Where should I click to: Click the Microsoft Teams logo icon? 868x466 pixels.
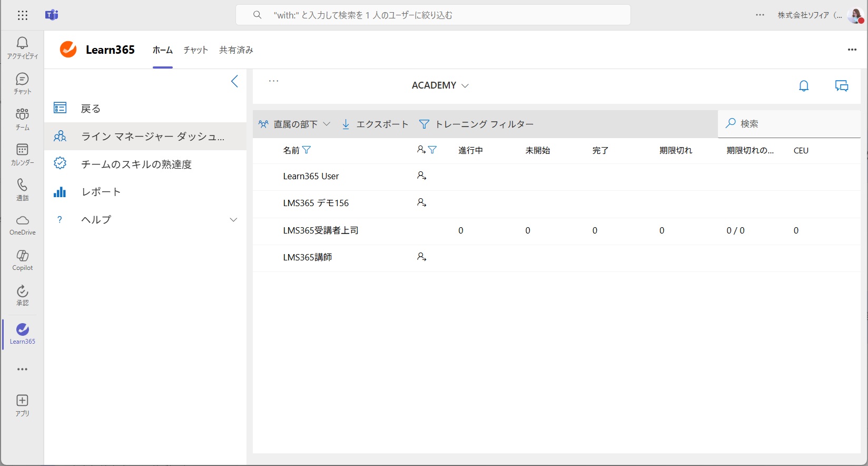tap(52, 15)
